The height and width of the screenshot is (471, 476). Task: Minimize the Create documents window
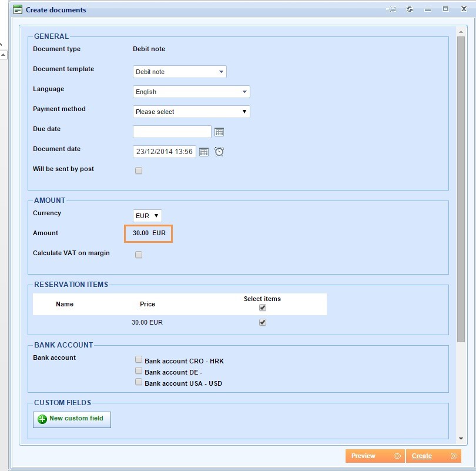pyautogui.click(x=428, y=11)
